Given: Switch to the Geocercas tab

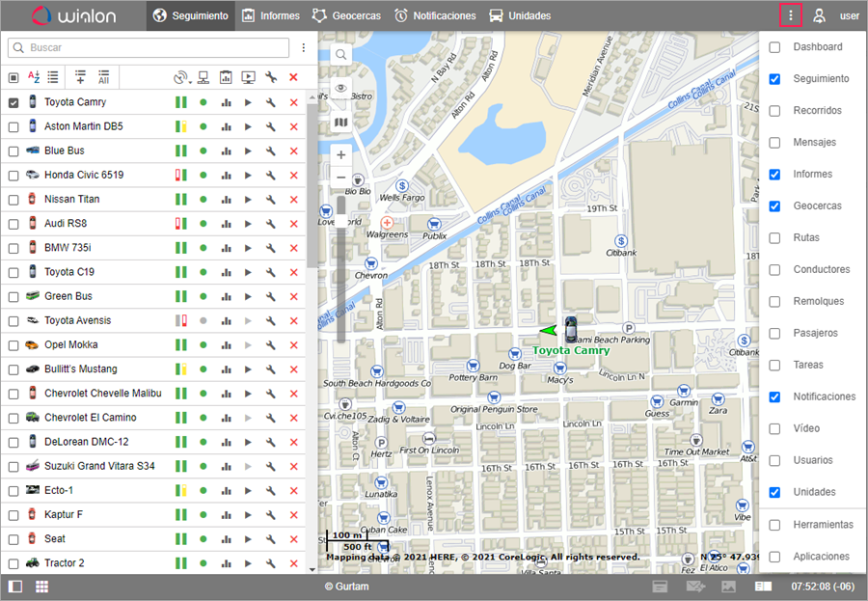Looking at the screenshot, I should tap(346, 15).
